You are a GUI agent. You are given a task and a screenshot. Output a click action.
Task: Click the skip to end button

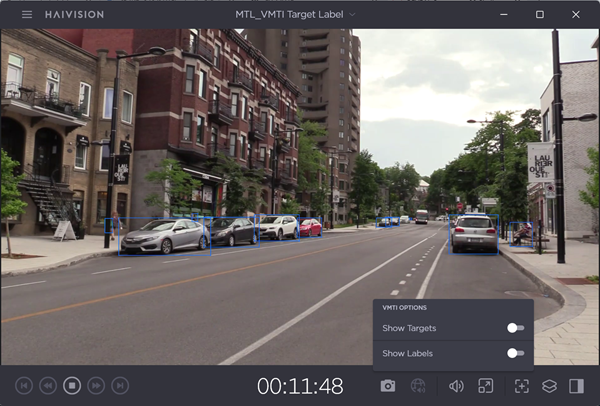pos(120,385)
